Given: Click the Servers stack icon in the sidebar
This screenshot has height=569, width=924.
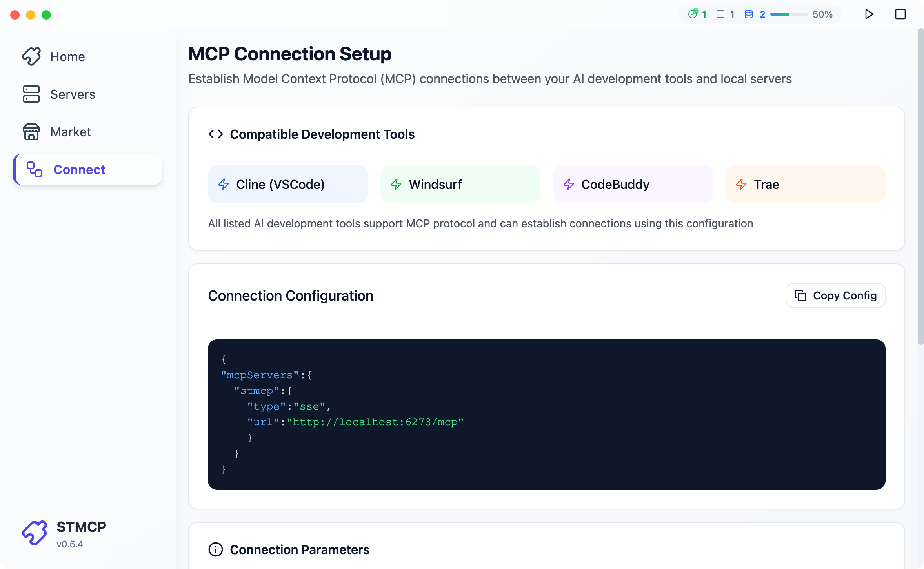Looking at the screenshot, I should [x=32, y=94].
